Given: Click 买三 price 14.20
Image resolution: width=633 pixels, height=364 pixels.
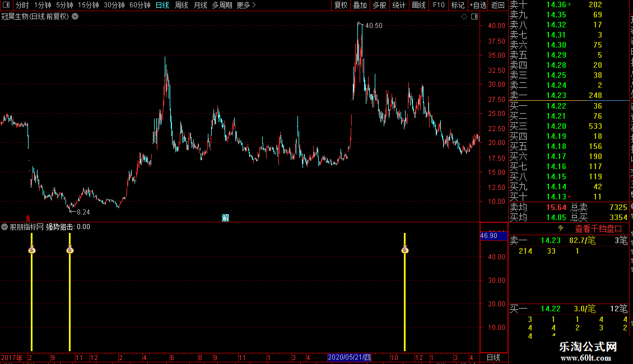Looking at the screenshot, I should coord(556,127).
